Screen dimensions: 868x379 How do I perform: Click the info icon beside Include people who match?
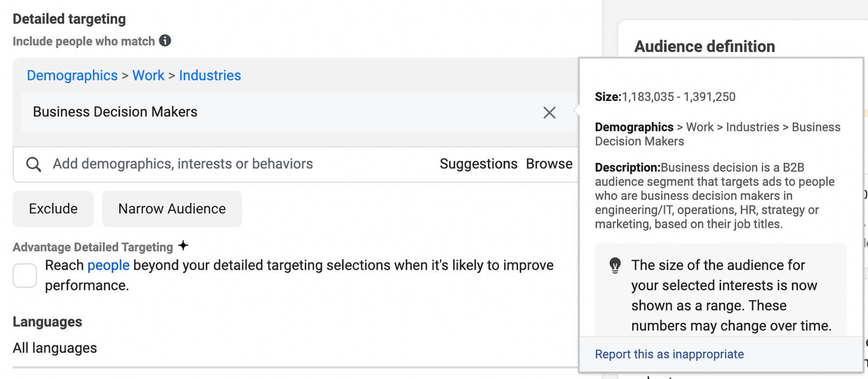click(x=165, y=41)
